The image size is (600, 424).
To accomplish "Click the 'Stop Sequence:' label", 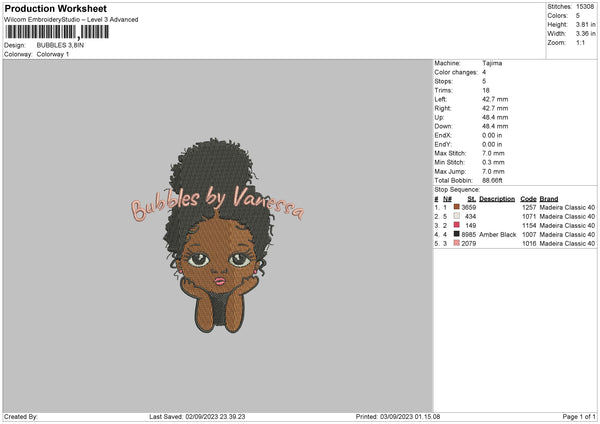I will click(457, 190).
